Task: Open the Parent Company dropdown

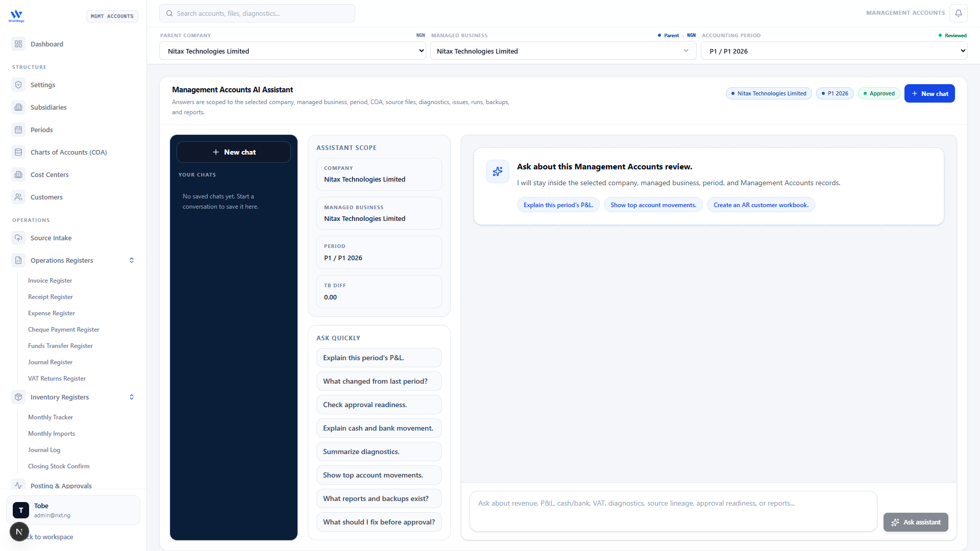Action: (292, 51)
